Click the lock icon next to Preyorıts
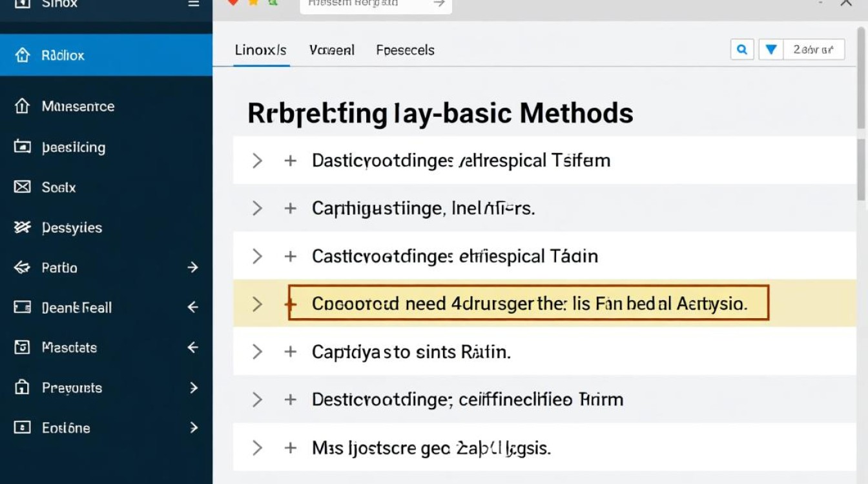 pyautogui.click(x=22, y=388)
